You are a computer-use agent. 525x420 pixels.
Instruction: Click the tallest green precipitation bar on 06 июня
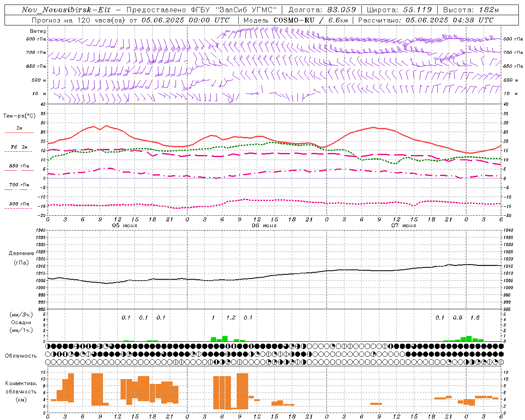click(x=225, y=338)
